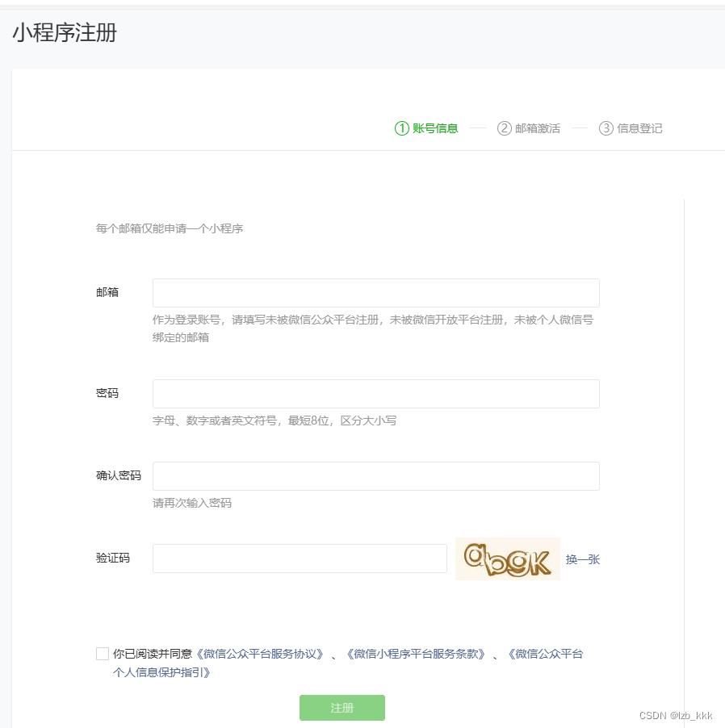Open 个人信息保护指引 link
Screen dimensions: 725x728
point(161,672)
